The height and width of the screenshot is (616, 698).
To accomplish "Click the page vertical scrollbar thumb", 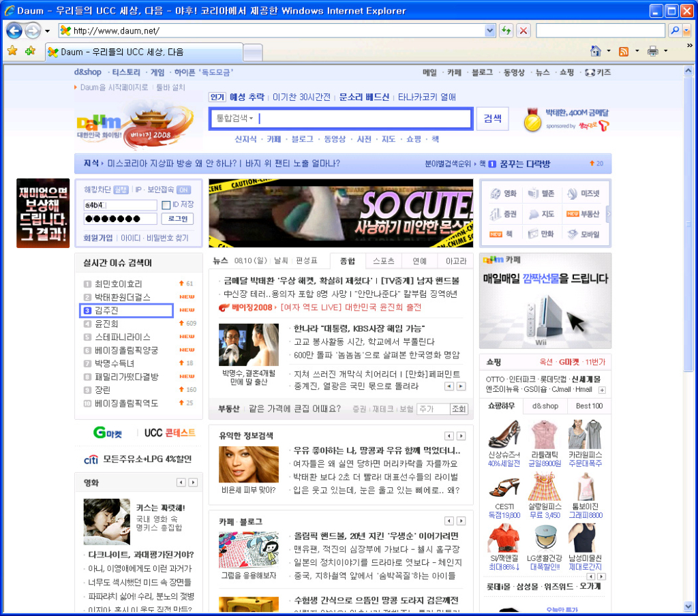I will pyautogui.click(x=688, y=223).
